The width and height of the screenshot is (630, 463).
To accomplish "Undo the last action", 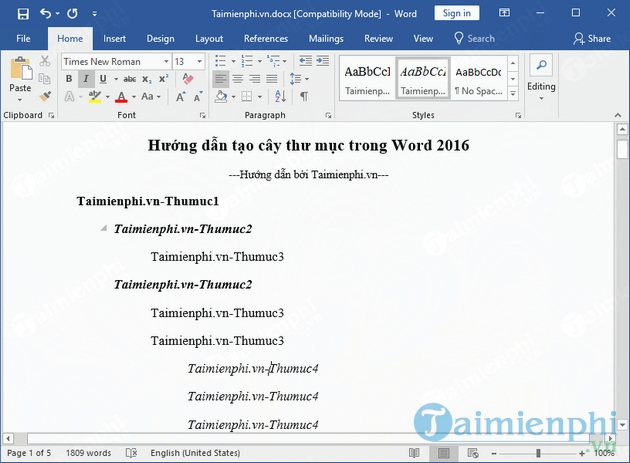I will coord(46,14).
